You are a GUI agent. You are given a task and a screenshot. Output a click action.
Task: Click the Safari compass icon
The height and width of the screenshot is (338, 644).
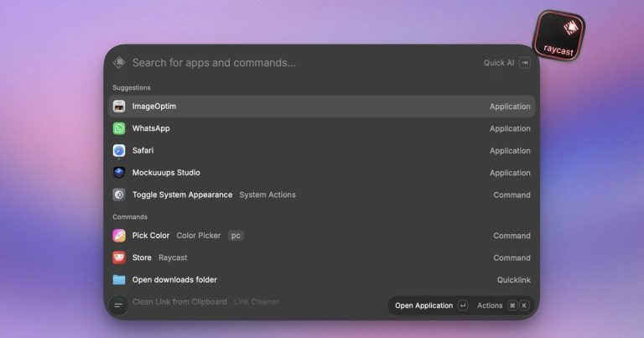coord(119,151)
